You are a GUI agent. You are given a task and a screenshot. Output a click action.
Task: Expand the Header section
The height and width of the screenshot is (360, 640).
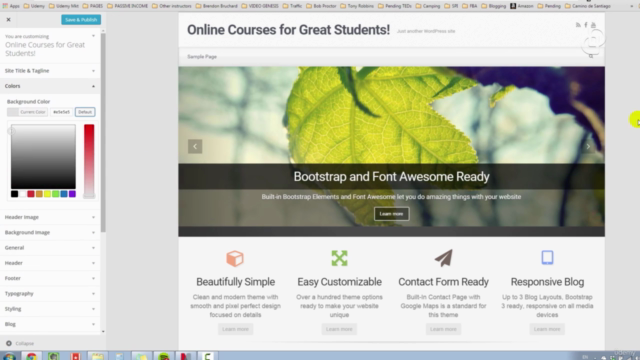point(50,263)
